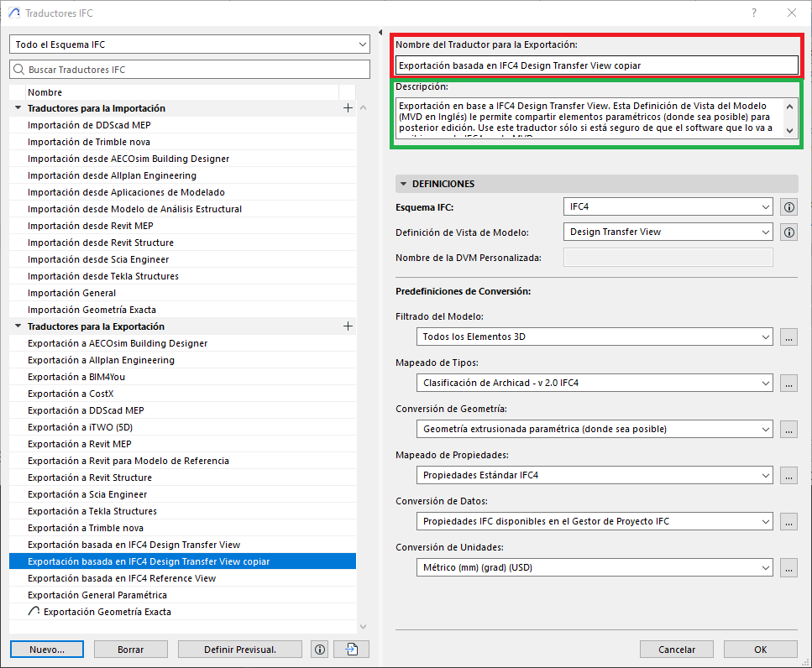This screenshot has height=668, width=812.
Task: Click the info icon next to Definir Previsual.
Action: 319,650
